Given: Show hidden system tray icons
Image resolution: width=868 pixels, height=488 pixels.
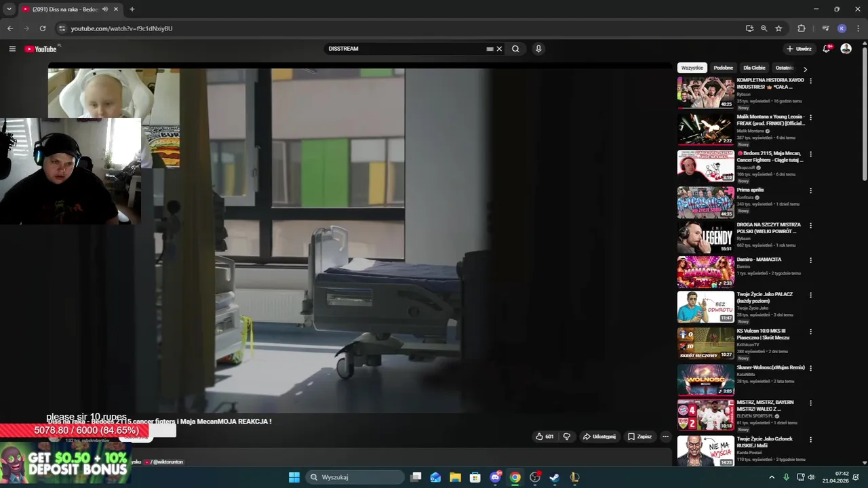Looking at the screenshot, I should pos(772,477).
